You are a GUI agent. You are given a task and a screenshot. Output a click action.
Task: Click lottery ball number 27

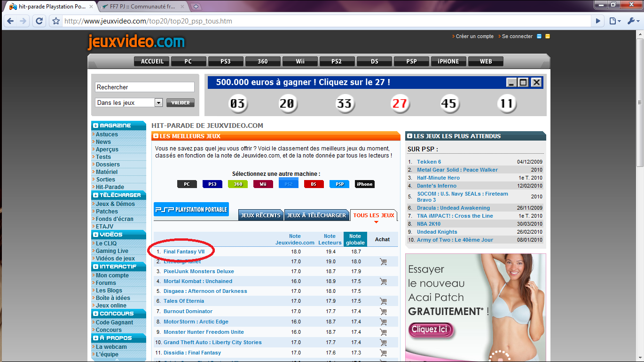pos(400,103)
